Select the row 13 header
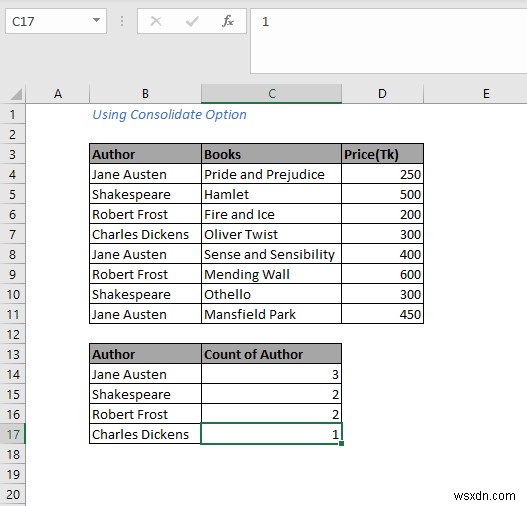 [x=13, y=354]
